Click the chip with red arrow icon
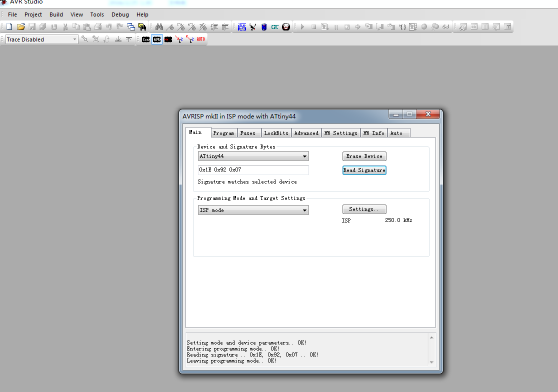558x392 pixels. tap(168, 39)
